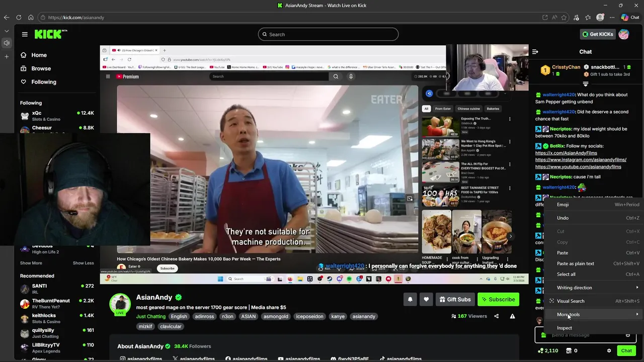The height and width of the screenshot is (362, 644).
Task: Mute tab with sidebar speaker icon
Action: click(x=7, y=43)
